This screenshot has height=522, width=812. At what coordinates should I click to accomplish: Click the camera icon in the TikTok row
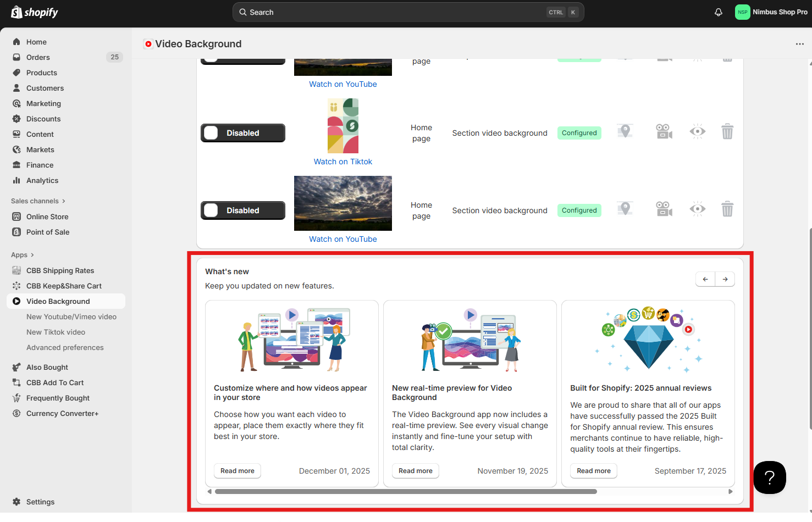(664, 131)
